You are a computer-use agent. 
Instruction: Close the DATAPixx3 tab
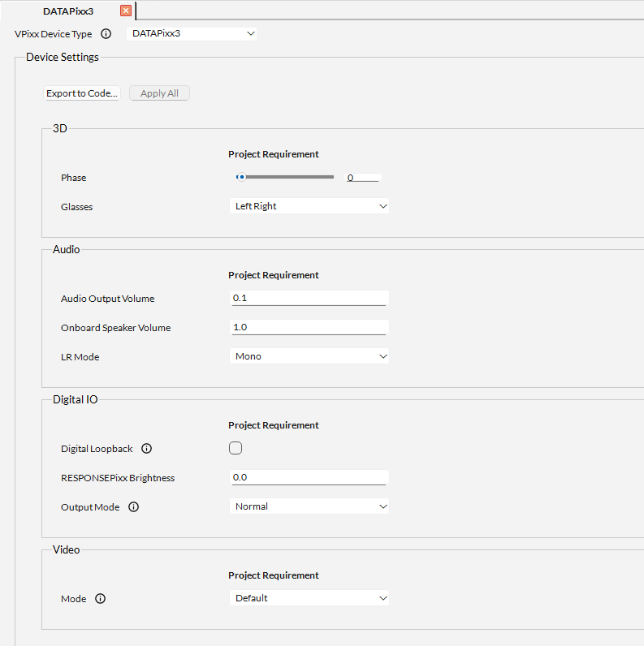[126, 11]
